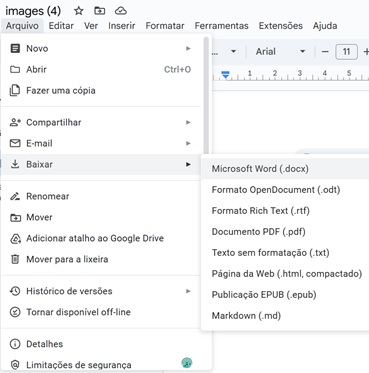Click the Fazer uma cópia icon

tap(15, 90)
